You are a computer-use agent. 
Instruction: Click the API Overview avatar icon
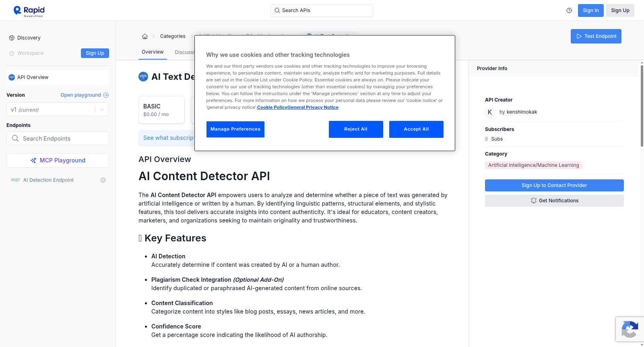click(x=12, y=77)
